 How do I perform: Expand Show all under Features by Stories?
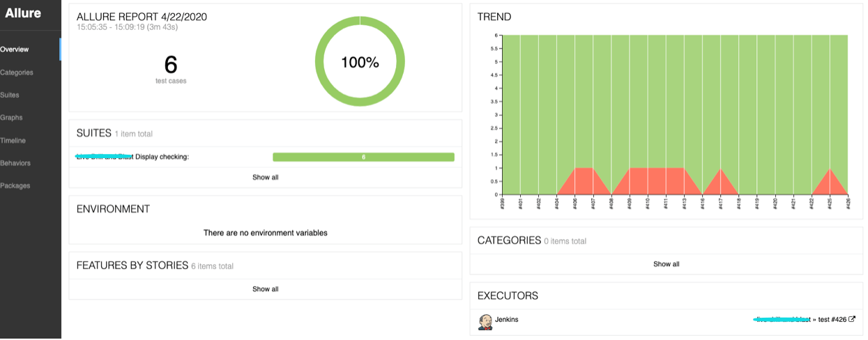(x=265, y=289)
